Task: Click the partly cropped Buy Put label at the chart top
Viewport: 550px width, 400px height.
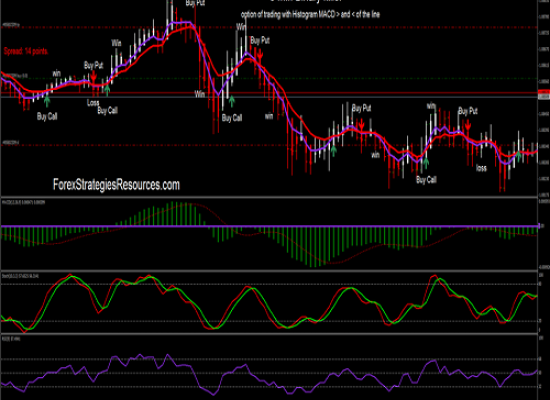Action: tap(195, 3)
